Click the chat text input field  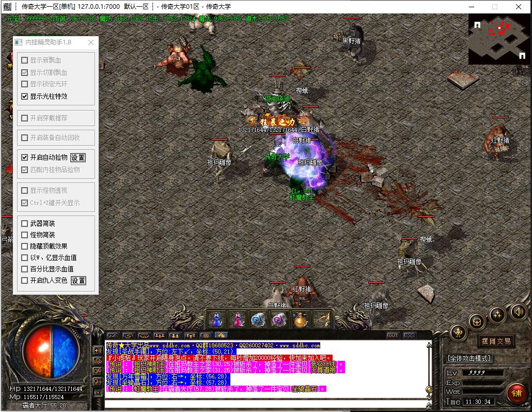(265, 404)
